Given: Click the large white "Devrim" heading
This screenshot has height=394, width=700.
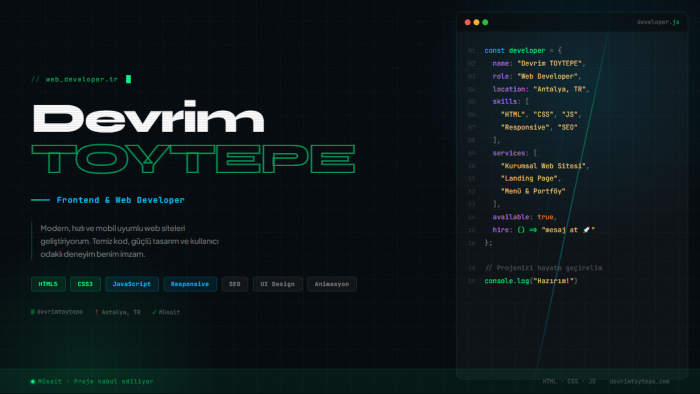Looking at the screenshot, I should tap(149, 117).
